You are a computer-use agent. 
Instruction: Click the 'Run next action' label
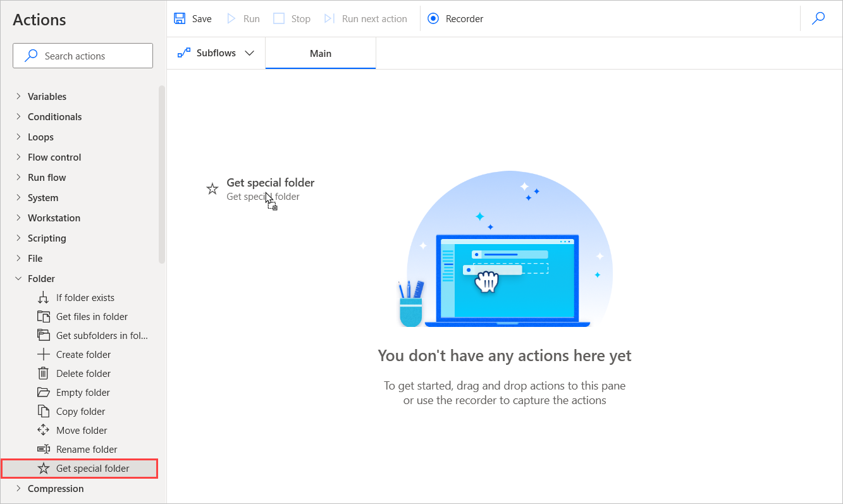click(374, 18)
